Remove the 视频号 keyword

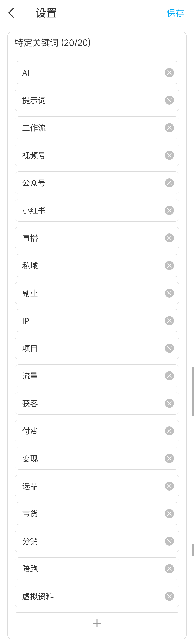(169, 155)
